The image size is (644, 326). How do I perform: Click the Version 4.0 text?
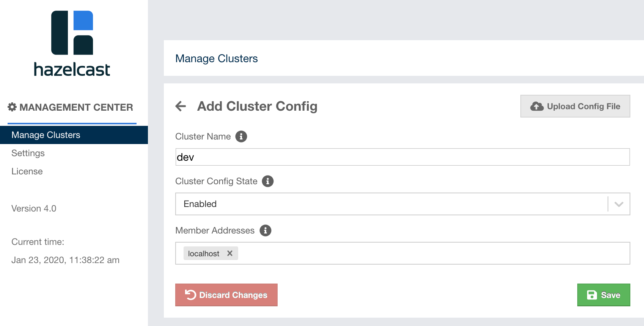pos(34,208)
